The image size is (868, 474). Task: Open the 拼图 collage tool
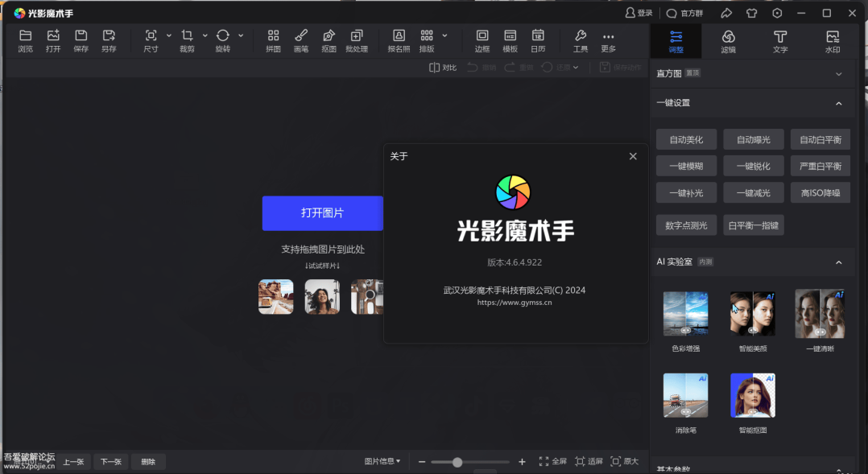(273, 41)
